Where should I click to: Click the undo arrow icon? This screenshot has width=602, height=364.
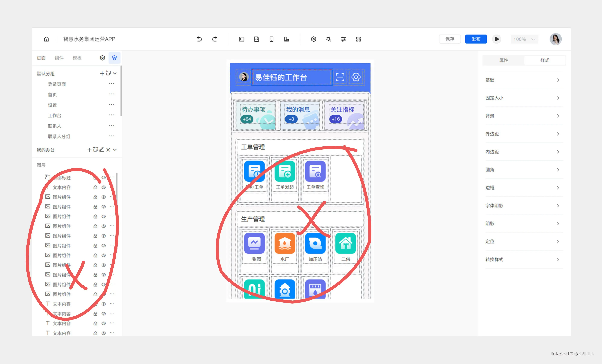click(199, 39)
